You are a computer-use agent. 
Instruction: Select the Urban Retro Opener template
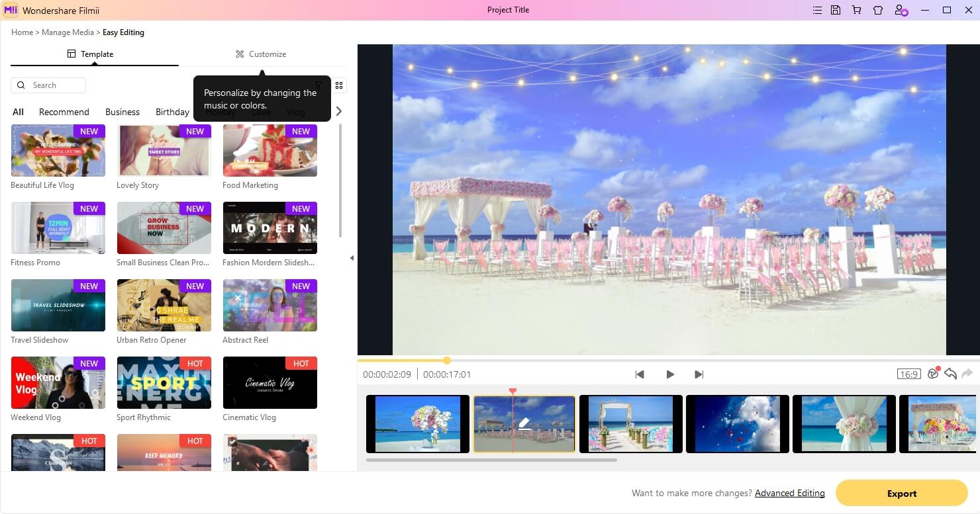164,306
